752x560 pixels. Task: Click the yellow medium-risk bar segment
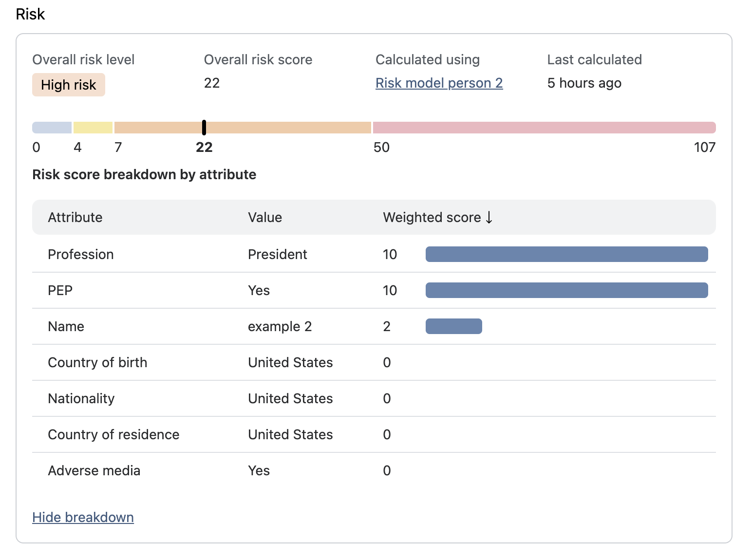(93, 128)
